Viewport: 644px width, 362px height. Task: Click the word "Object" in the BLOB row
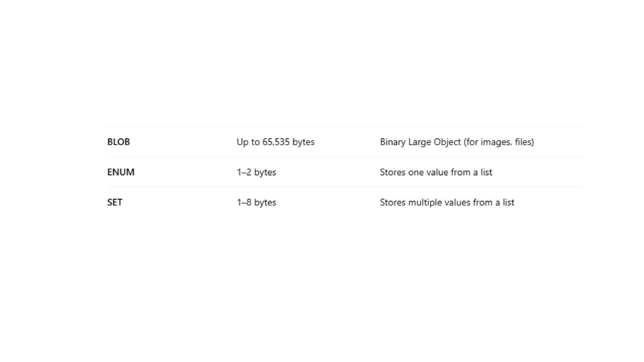447,142
